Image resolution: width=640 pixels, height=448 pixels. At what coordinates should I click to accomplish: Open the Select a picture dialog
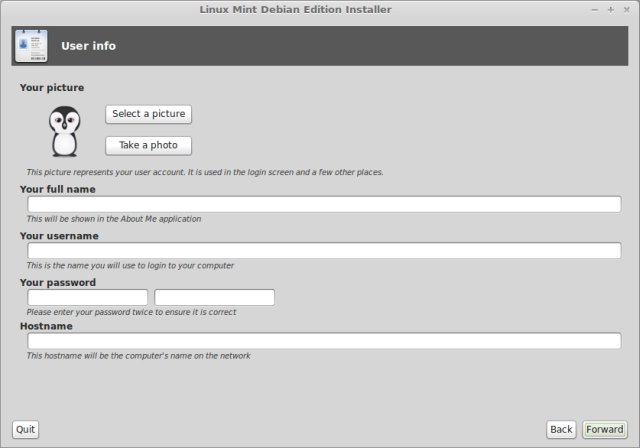pyautogui.click(x=149, y=114)
